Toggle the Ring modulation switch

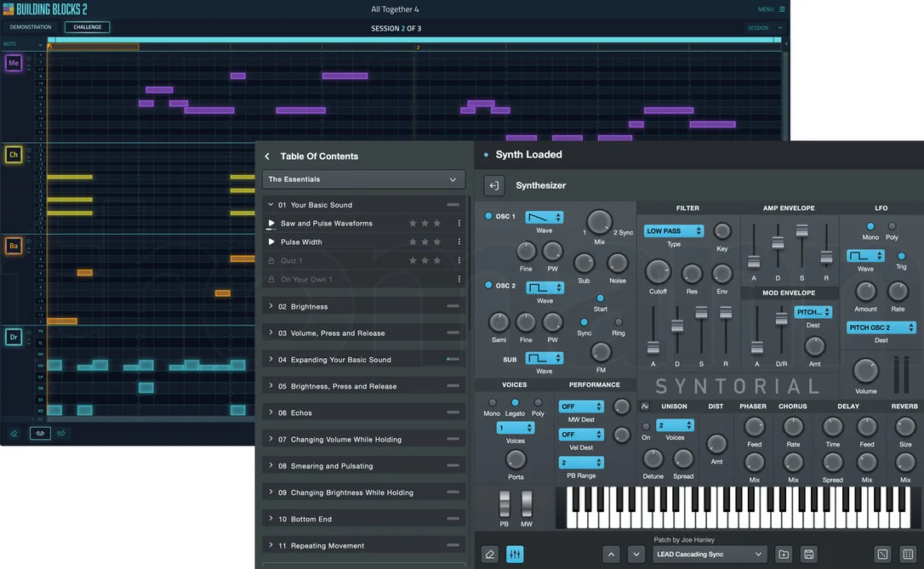(x=619, y=322)
